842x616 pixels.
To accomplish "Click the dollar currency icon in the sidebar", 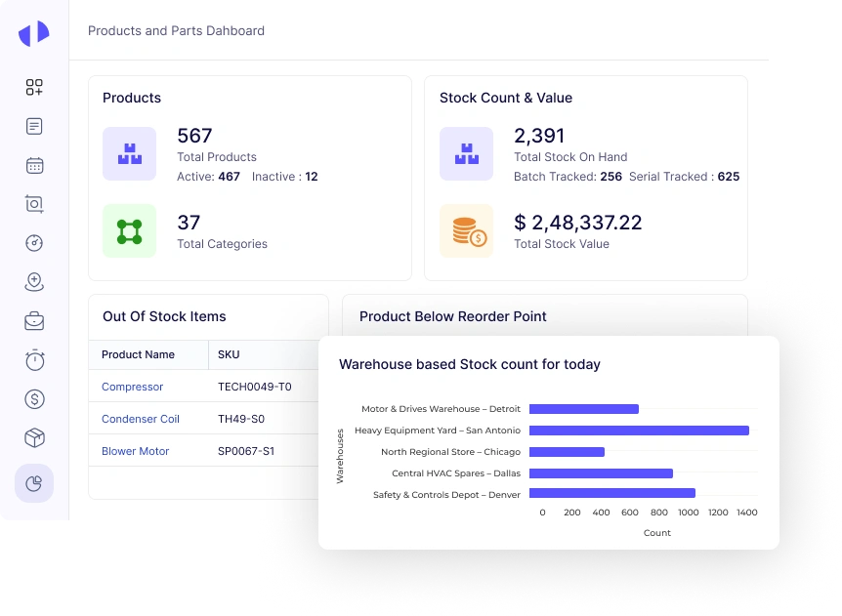I will coord(34,398).
